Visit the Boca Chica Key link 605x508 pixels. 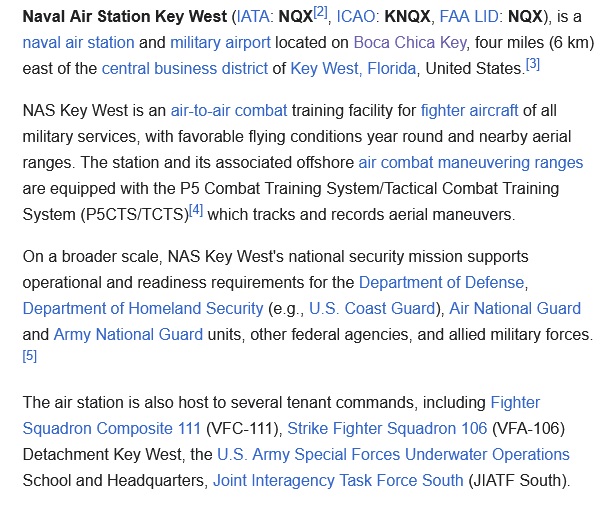(x=410, y=42)
